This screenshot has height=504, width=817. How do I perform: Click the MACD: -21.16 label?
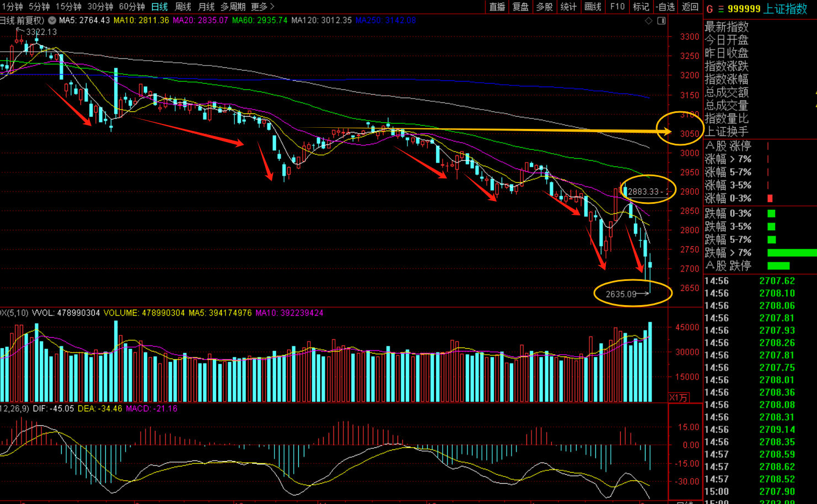click(x=152, y=409)
